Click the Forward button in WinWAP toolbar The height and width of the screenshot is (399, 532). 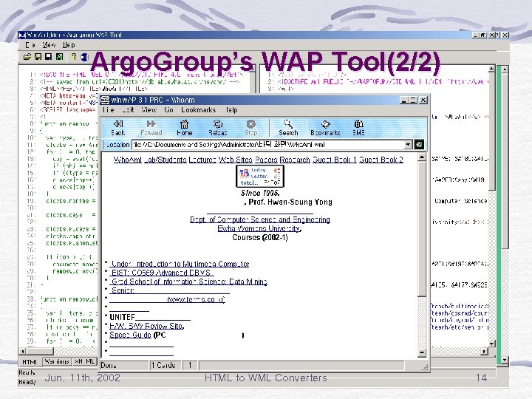(x=151, y=128)
